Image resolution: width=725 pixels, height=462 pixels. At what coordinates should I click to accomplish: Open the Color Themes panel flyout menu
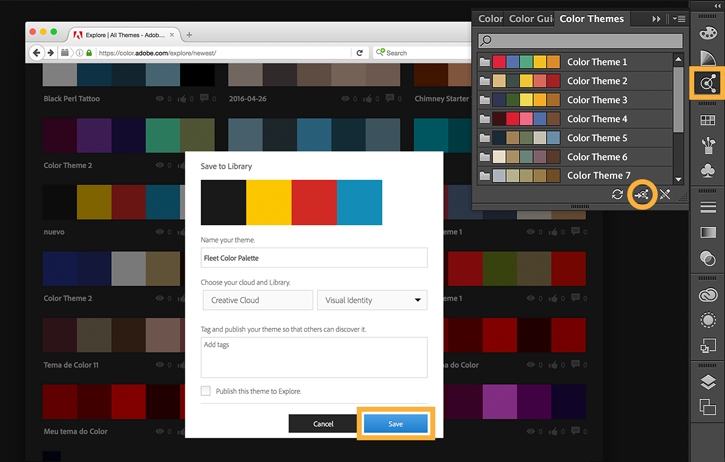coord(679,19)
